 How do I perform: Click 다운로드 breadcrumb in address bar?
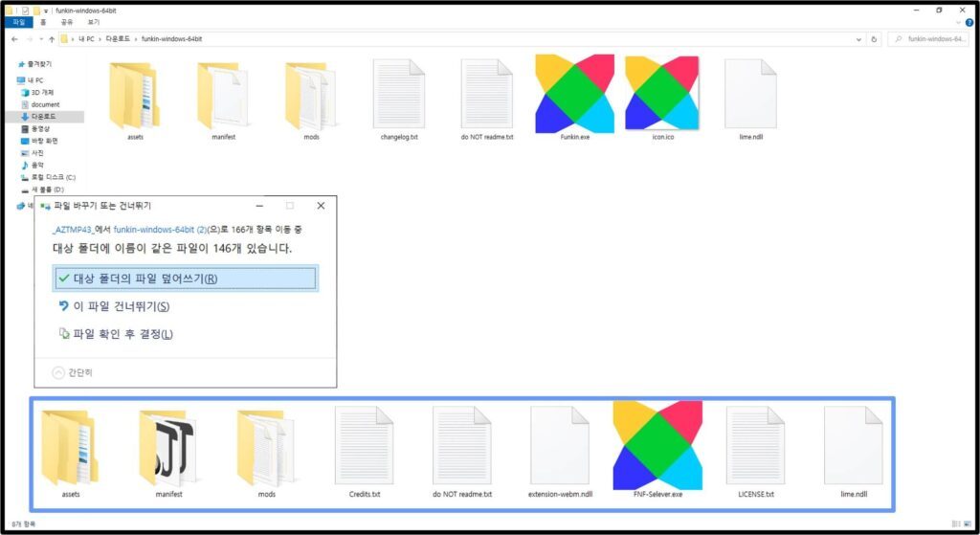click(x=118, y=38)
